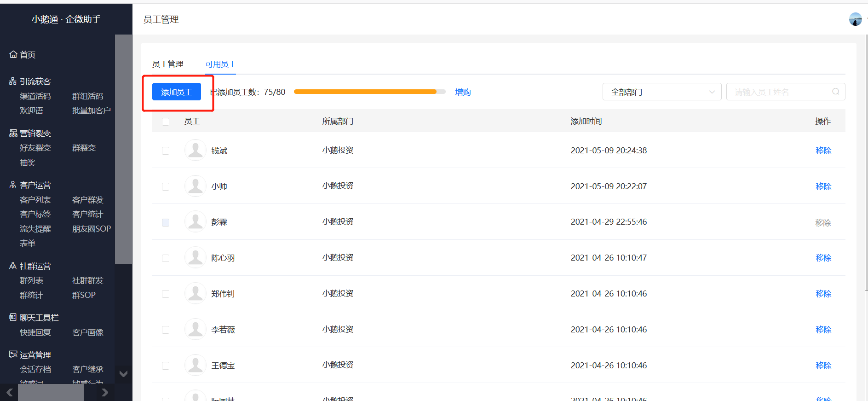868x401 pixels.
Task: Open 朋友圈SOP in the sidebar
Action: pyautogui.click(x=92, y=228)
